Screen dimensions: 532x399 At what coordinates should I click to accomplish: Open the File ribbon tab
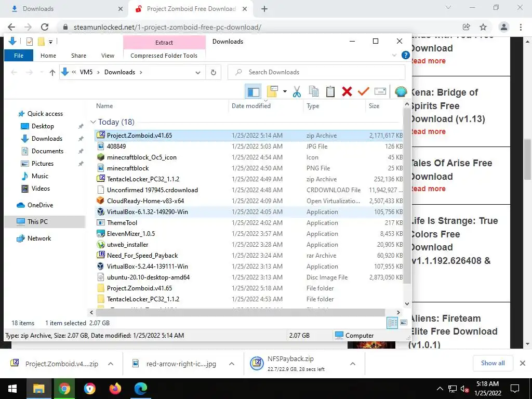19,56
